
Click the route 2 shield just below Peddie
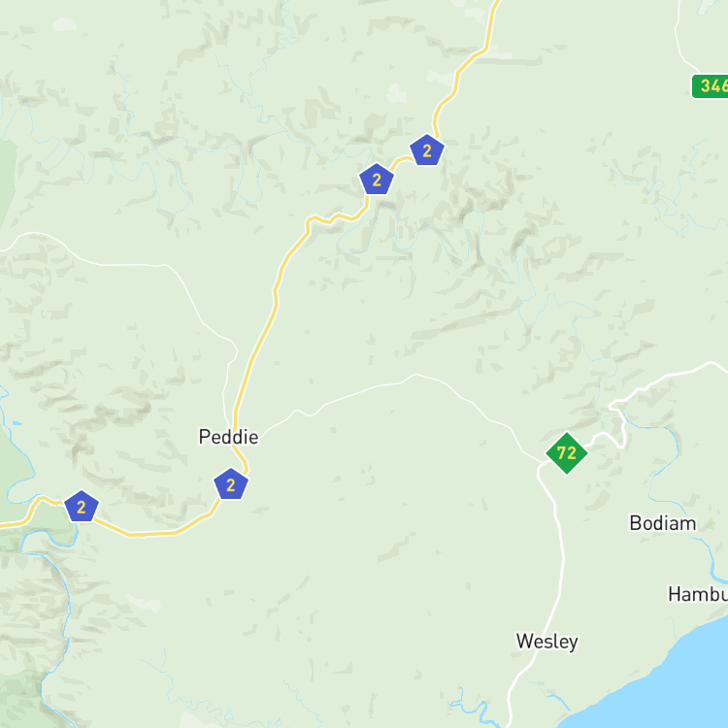click(x=231, y=484)
